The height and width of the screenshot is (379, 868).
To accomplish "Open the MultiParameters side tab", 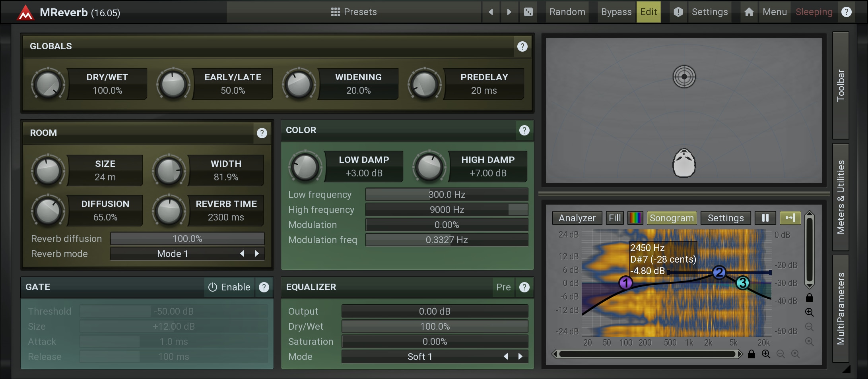I will point(841,309).
